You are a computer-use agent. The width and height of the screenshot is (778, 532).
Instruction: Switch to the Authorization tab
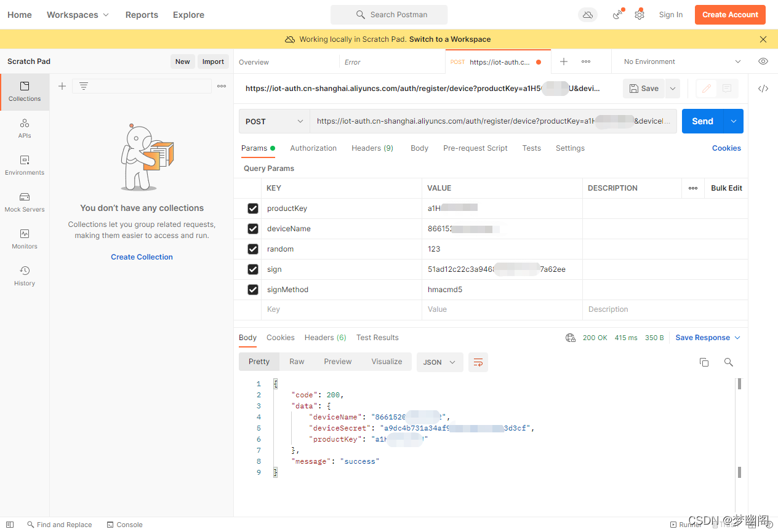[x=313, y=148]
